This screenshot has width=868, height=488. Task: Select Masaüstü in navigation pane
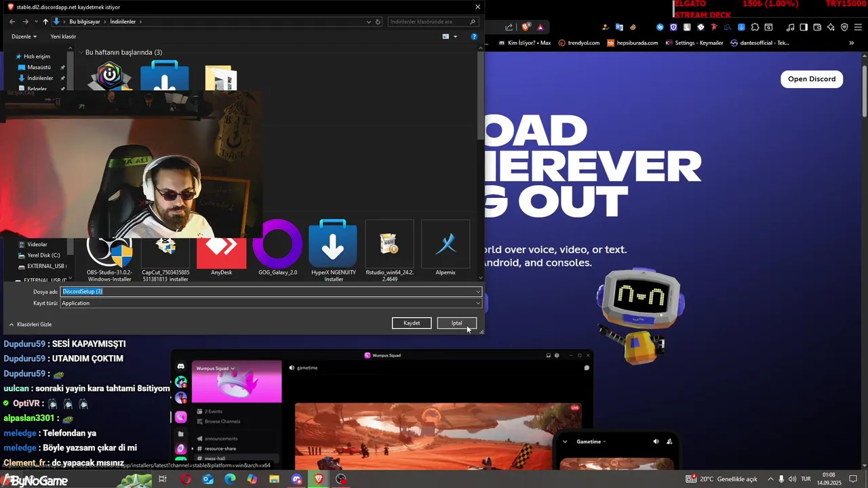[39, 67]
